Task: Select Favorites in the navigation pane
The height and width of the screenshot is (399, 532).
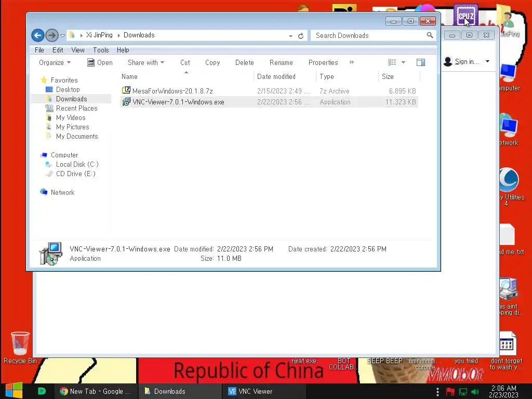Action: pyautogui.click(x=64, y=80)
